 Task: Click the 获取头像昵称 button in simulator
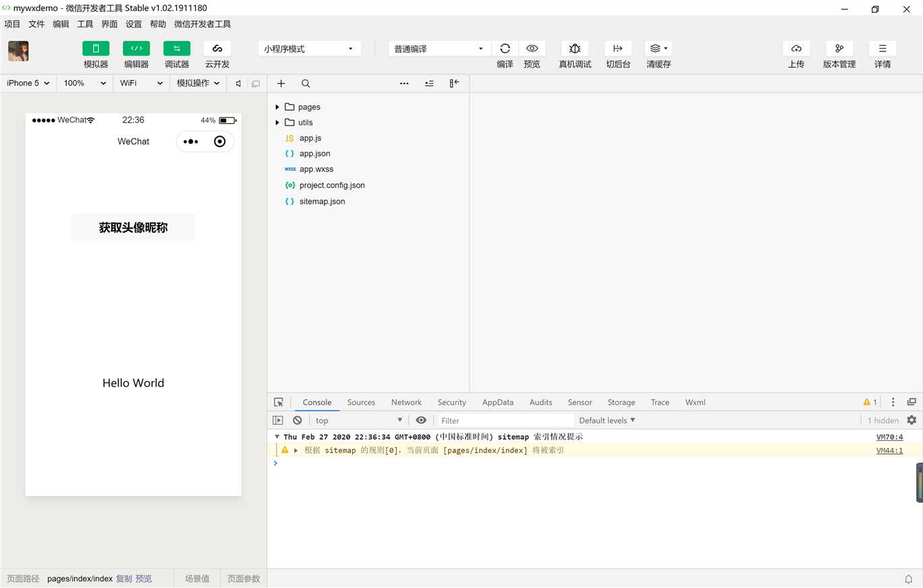click(x=134, y=227)
